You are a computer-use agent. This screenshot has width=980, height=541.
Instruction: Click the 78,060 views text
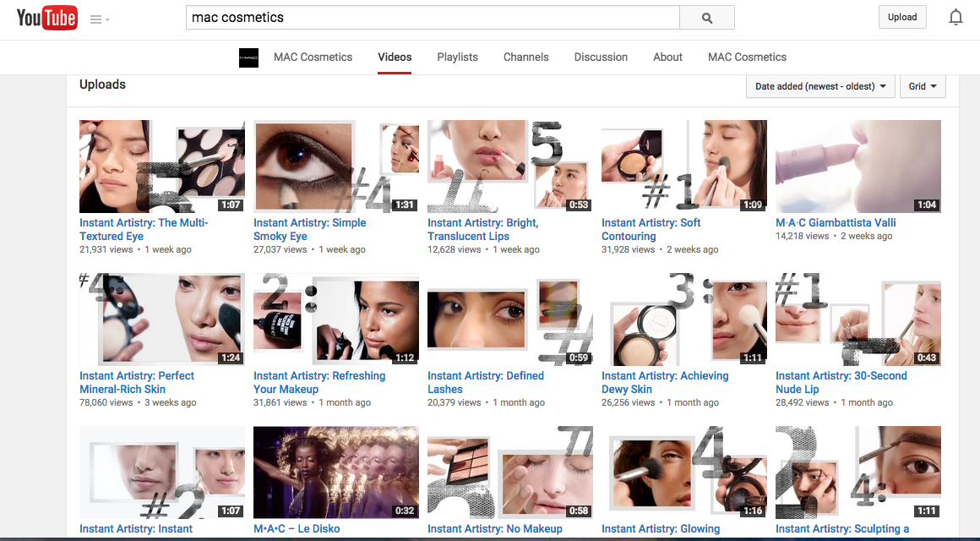tap(106, 402)
